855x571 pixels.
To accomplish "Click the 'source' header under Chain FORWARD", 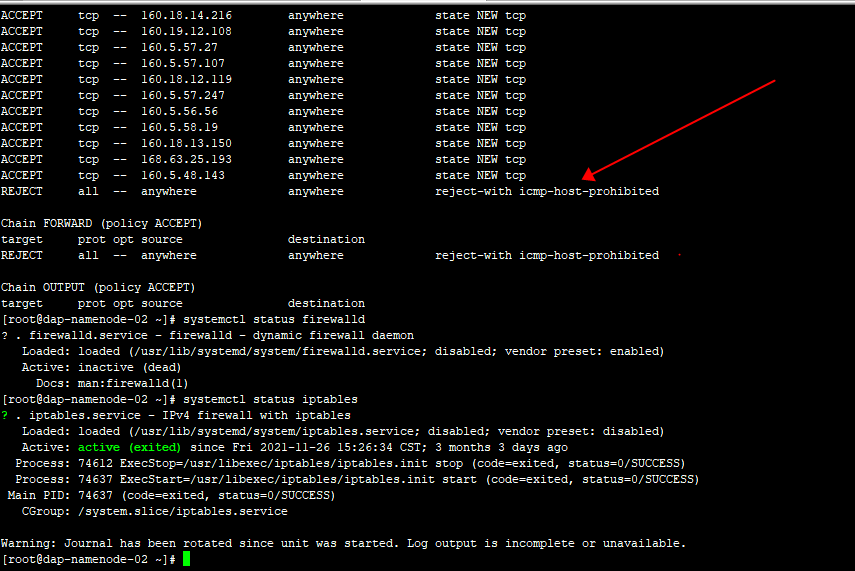I will coord(162,239).
